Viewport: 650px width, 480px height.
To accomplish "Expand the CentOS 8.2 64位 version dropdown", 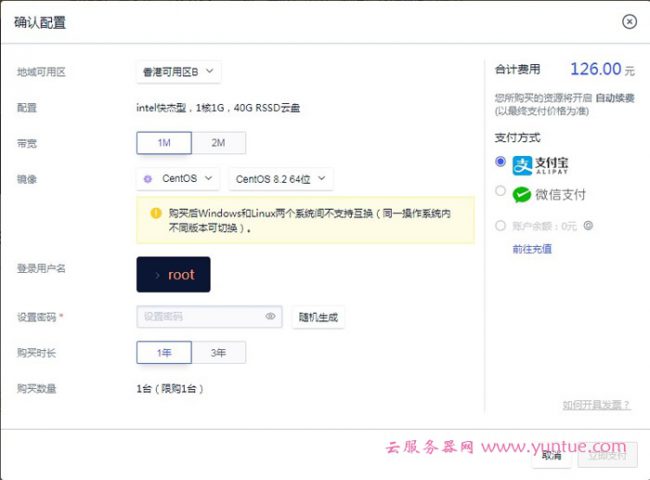I will coord(280,179).
